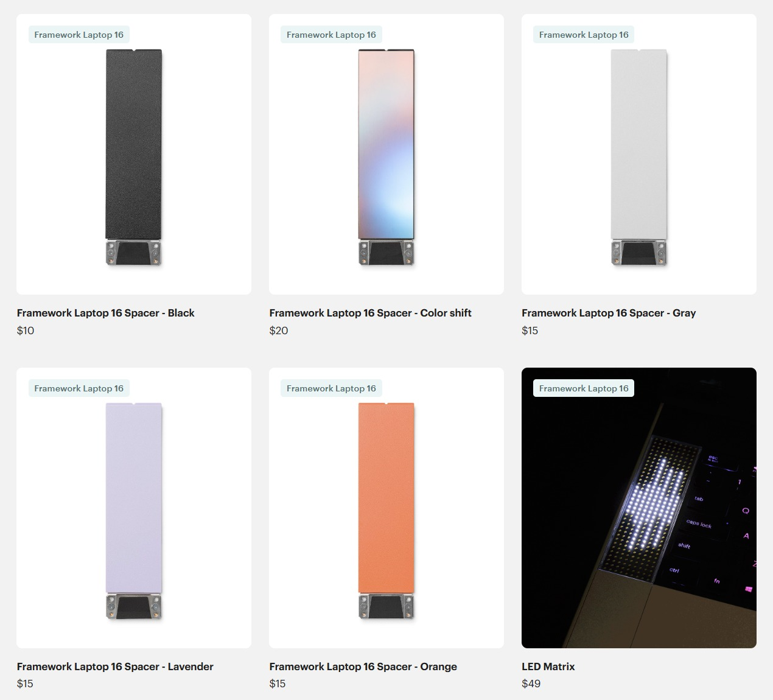
Task: Click 'Framework Laptop 16 Spacer - Lavender' title
Action: click(115, 667)
